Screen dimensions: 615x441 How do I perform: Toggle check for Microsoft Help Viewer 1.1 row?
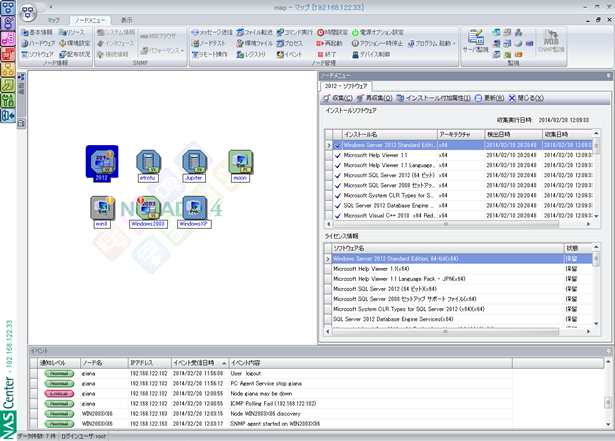pos(338,155)
